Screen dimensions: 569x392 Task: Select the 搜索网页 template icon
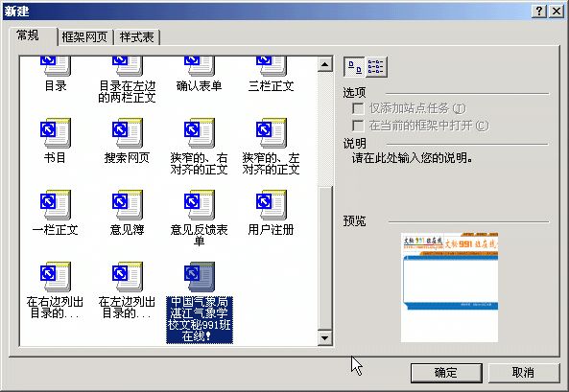tap(127, 133)
